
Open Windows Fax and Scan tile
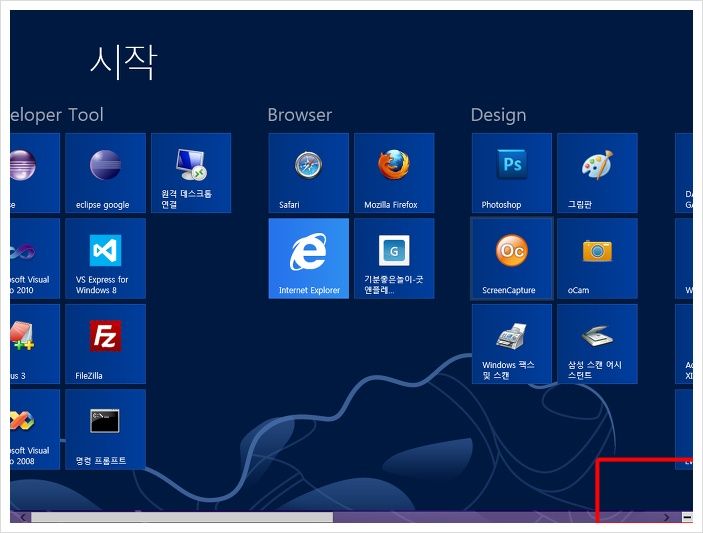pos(512,344)
